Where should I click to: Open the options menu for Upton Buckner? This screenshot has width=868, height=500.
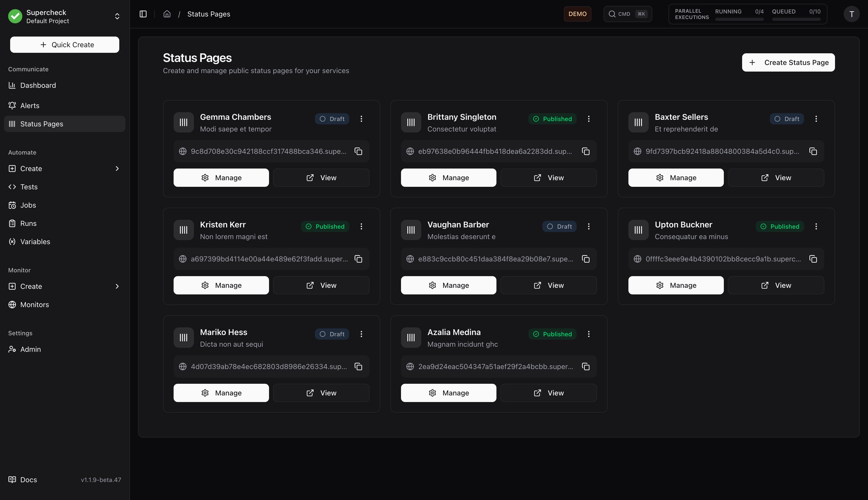click(x=816, y=226)
